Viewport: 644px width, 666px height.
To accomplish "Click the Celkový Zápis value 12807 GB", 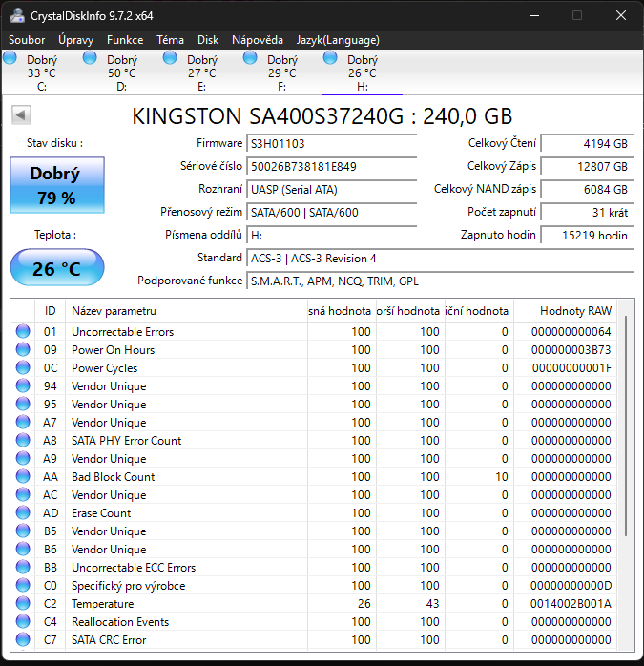I will click(587, 166).
